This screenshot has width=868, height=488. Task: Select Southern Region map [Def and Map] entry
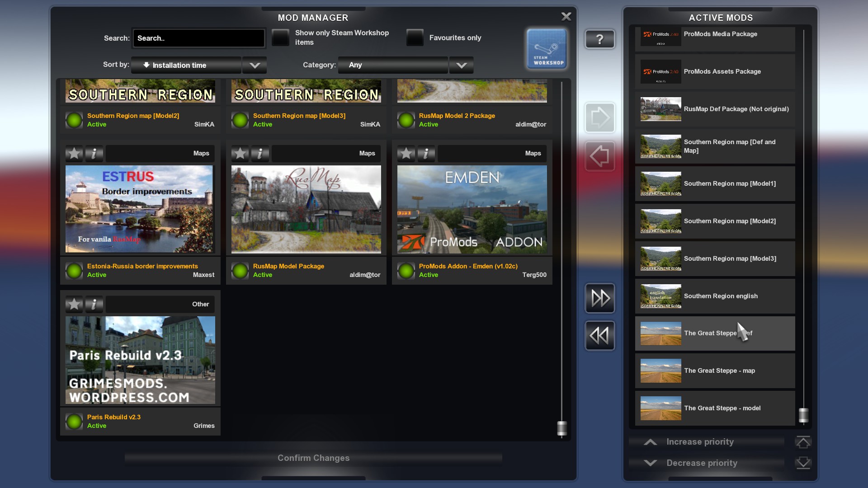point(715,146)
